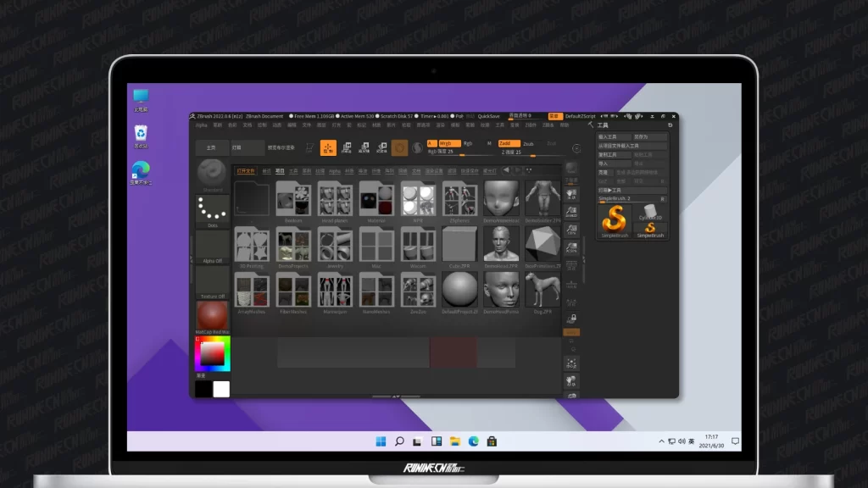The height and width of the screenshot is (488, 868).
Task: Switch to the Open File tab in LightBox
Action: [246, 170]
